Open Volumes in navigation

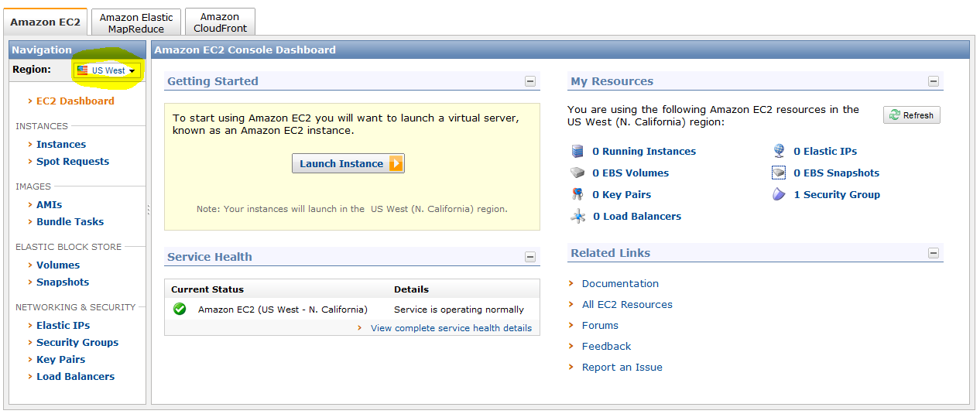58,265
